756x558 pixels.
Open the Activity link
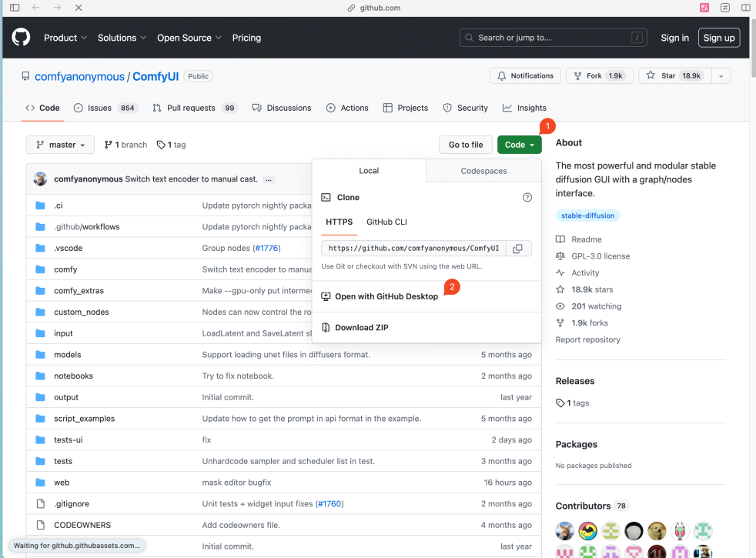(x=577, y=272)
